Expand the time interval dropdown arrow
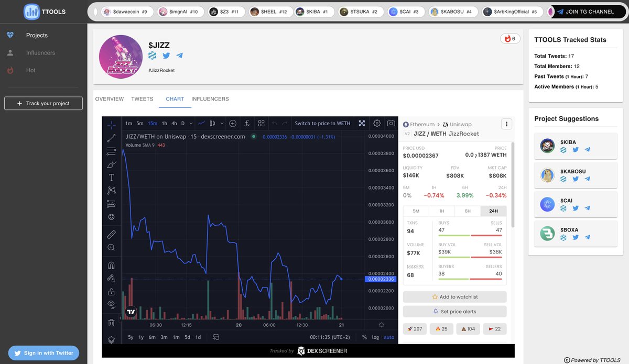 [191, 124]
